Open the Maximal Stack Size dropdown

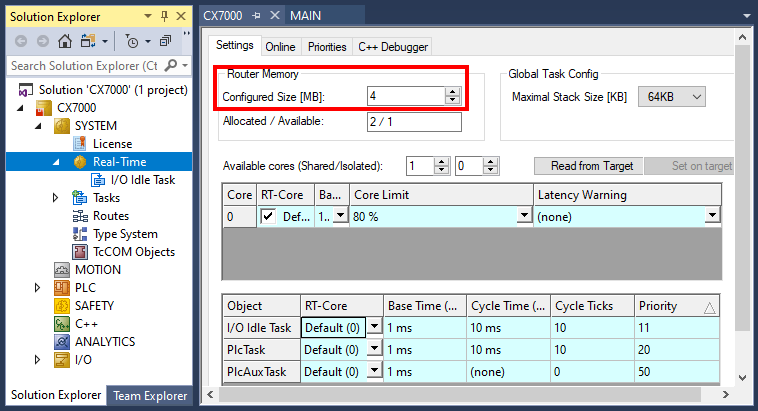[x=671, y=97]
